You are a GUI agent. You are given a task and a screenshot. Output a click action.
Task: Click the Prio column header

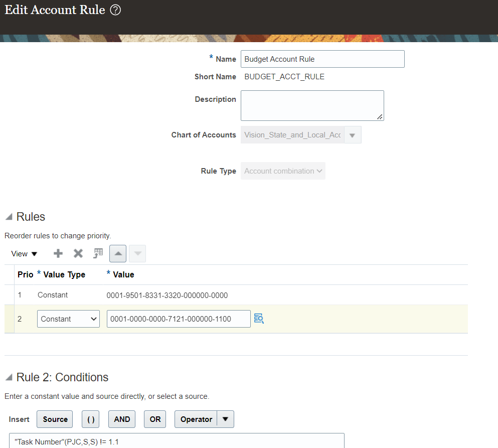point(26,274)
